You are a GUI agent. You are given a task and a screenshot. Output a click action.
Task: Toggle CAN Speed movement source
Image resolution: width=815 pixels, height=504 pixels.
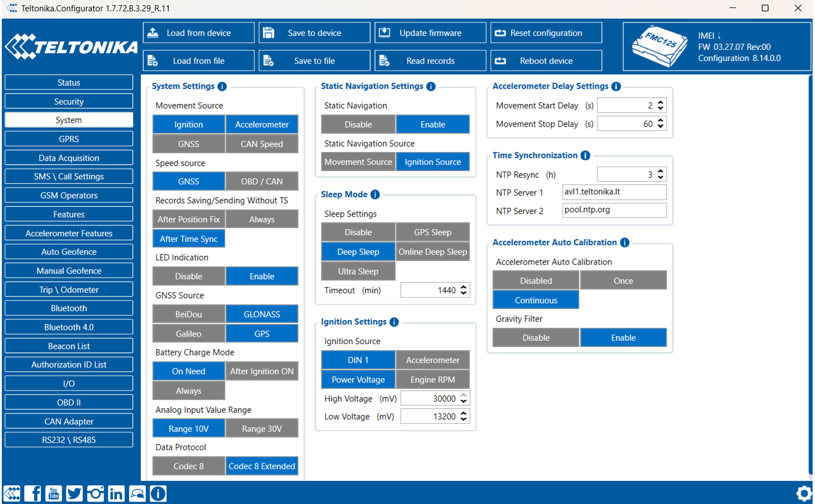[x=262, y=144]
